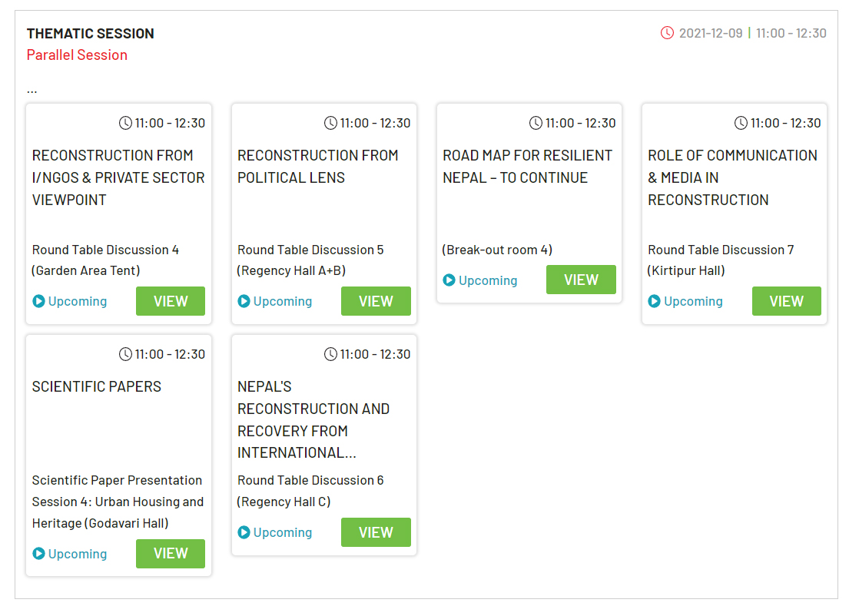859x616 pixels.
Task: View the Road Map for Resilient Nepal session
Action: [x=581, y=280]
